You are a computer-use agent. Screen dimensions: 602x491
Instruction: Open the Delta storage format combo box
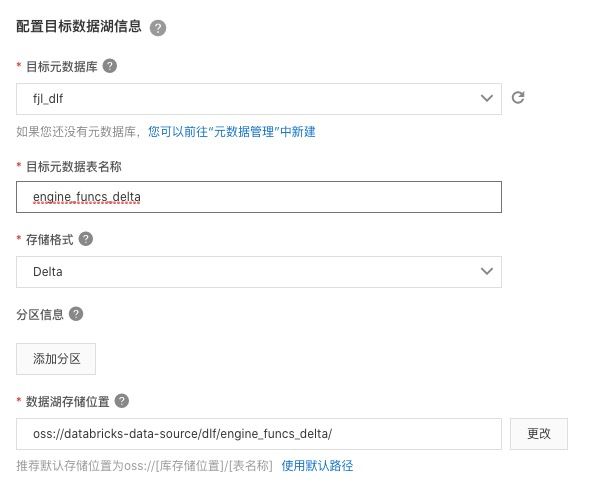(259, 272)
